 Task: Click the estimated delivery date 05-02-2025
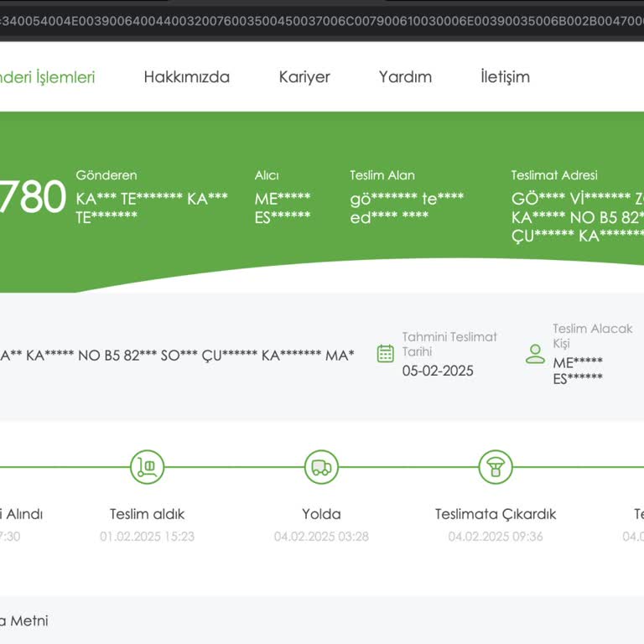[x=438, y=371]
